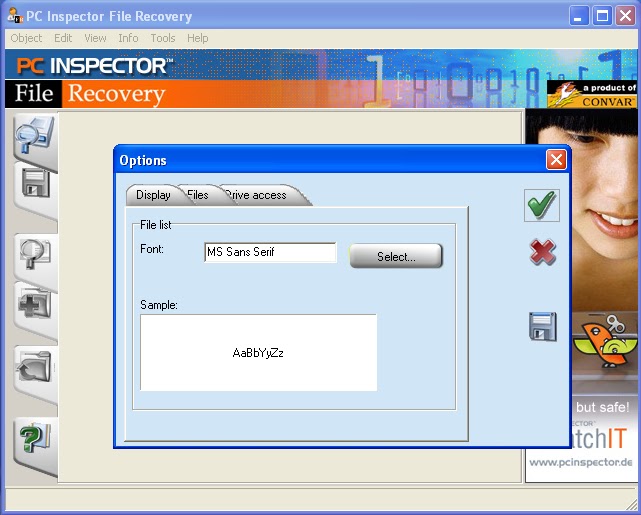Open the Info menu
The width and height of the screenshot is (641, 515).
[128, 38]
